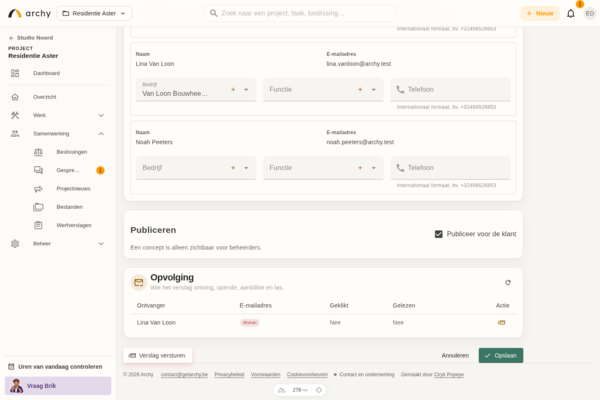The height and width of the screenshot is (400, 600).
Task: Collapse the Samenwerking menu section
Action: point(101,134)
